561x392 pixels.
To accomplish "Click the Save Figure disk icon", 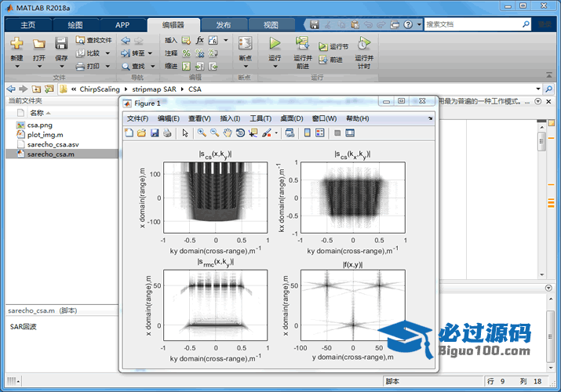I will [155, 133].
